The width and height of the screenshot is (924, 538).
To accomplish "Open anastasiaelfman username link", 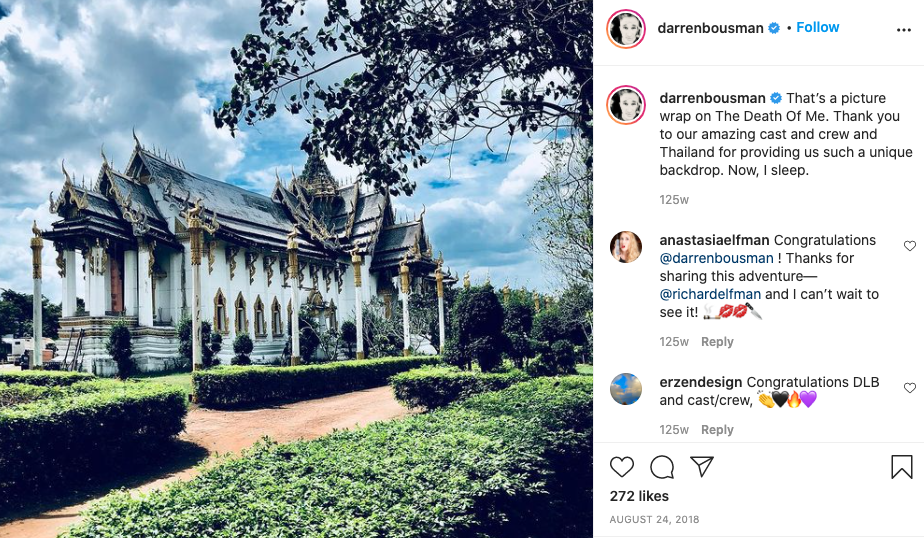I will 714,240.
